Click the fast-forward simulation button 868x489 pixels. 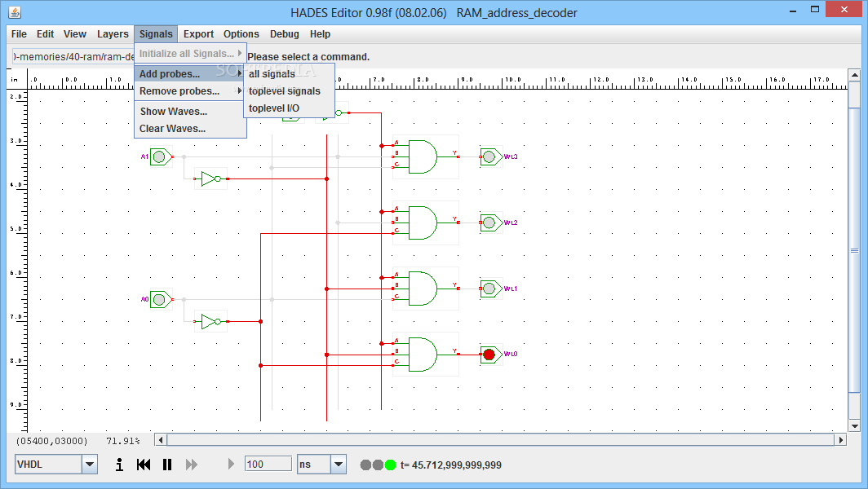click(192, 465)
